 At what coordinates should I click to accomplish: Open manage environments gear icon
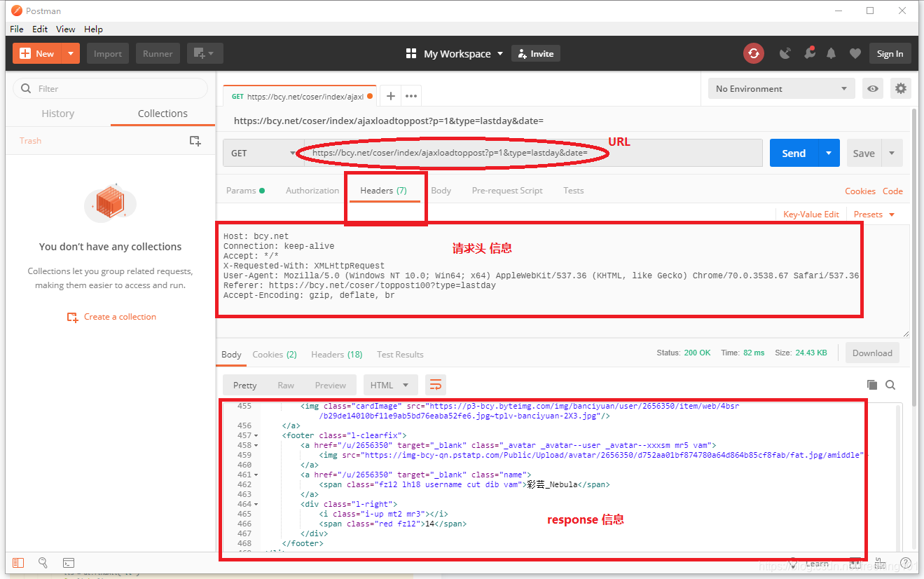(901, 89)
